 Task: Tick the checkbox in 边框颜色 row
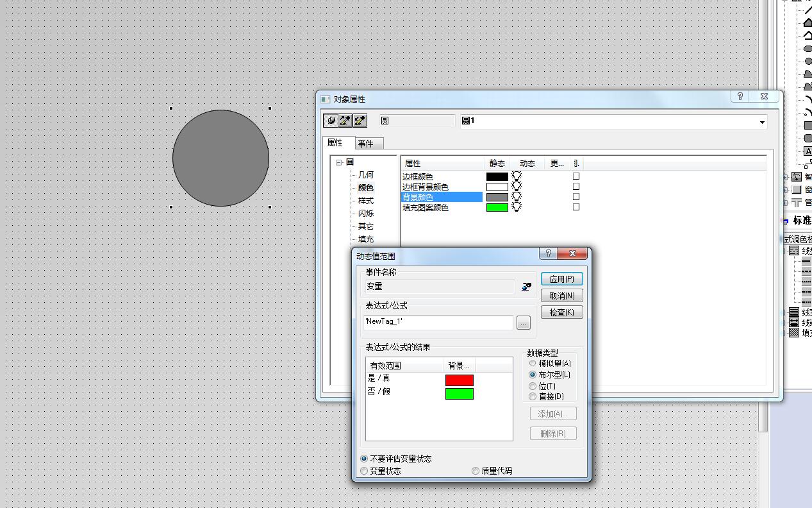576,176
